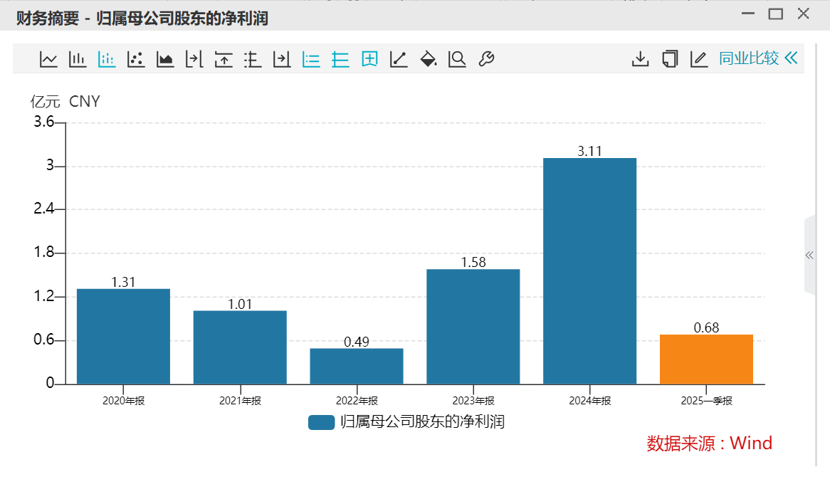Image resolution: width=830 pixels, height=504 pixels.
Task: Open the paint bucket fill color tool
Action: click(429, 59)
